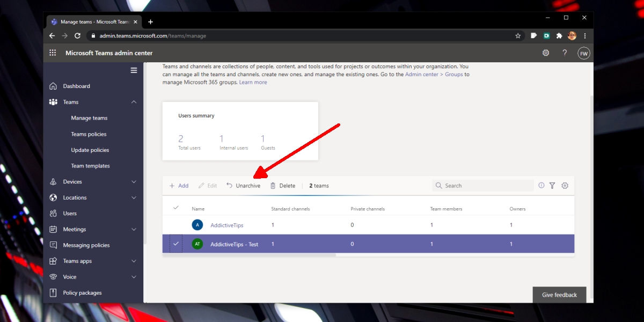Click the teams Search field
644x322 pixels.
coord(483,186)
